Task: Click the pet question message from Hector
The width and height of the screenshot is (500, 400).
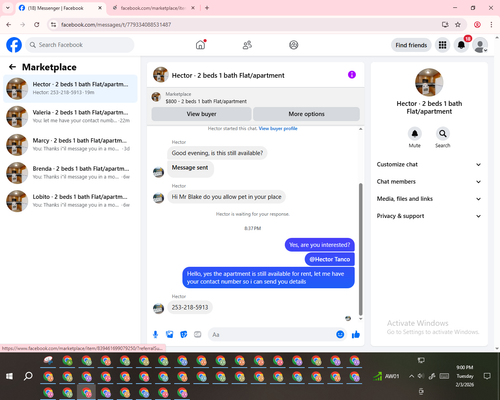Action: click(x=226, y=197)
